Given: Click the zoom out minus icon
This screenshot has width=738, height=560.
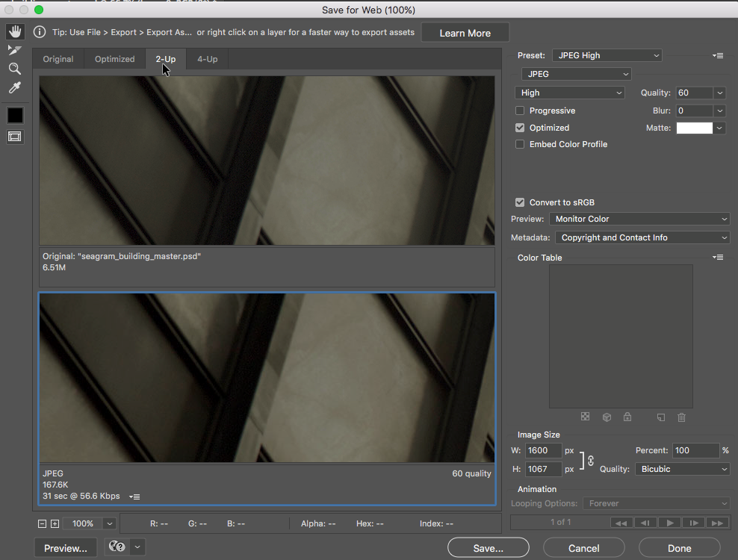Looking at the screenshot, I should pos(43,523).
